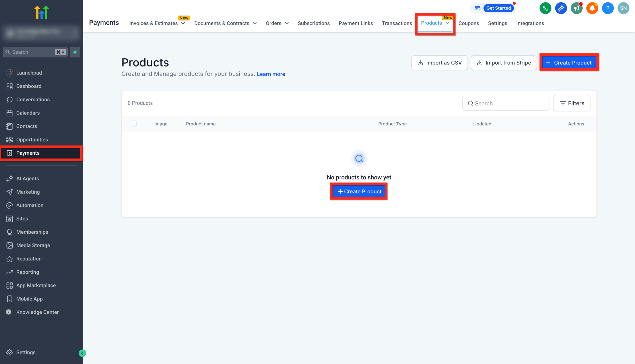Open the App Marketplace

pyautogui.click(x=36, y=285)
